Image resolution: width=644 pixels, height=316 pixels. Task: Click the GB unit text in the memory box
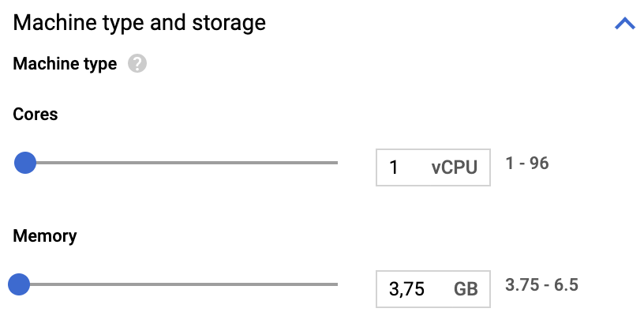coord(466,289)
